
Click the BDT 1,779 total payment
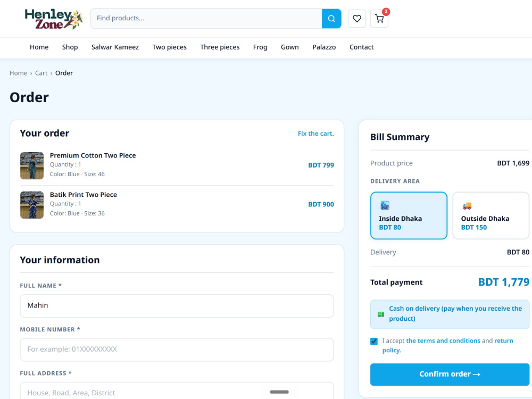pos(504,282)
